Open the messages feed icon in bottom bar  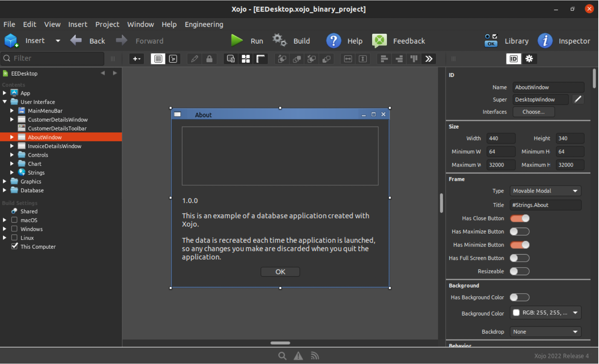pos(315,356)
